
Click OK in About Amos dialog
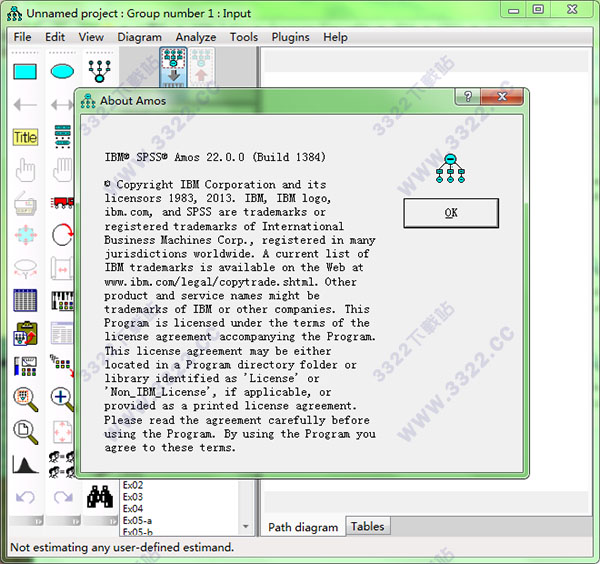click(451, 213)
